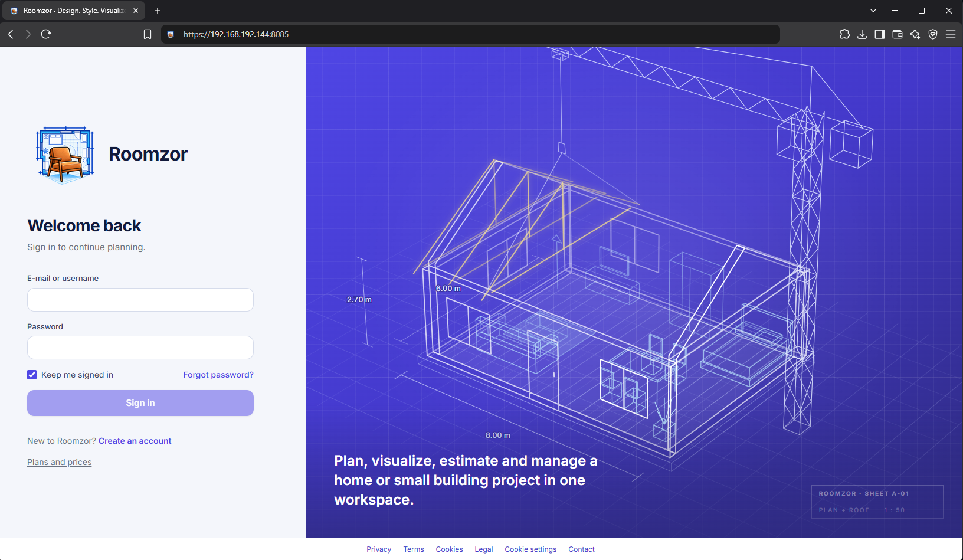Focus the Password input field
The height and width of the screenshot is (560, 963).
140,348
